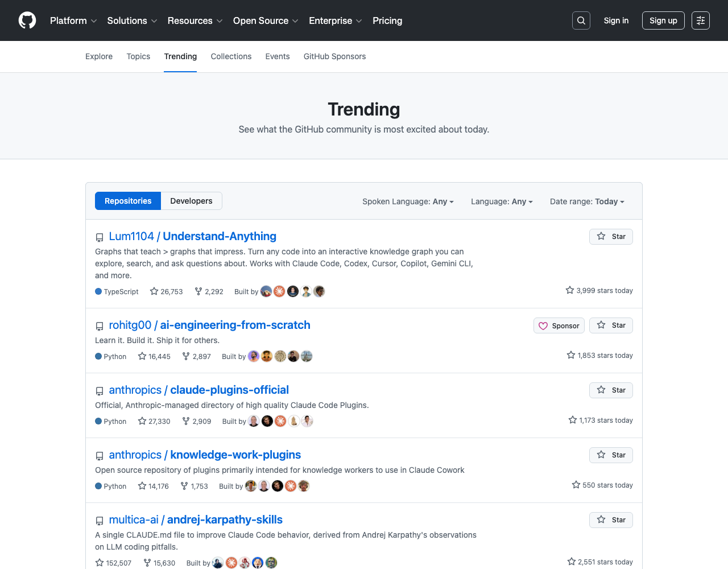Open forks count 2,897 for ai-engineering-from-scratch
Screen dimensions: 728x569
196,356
